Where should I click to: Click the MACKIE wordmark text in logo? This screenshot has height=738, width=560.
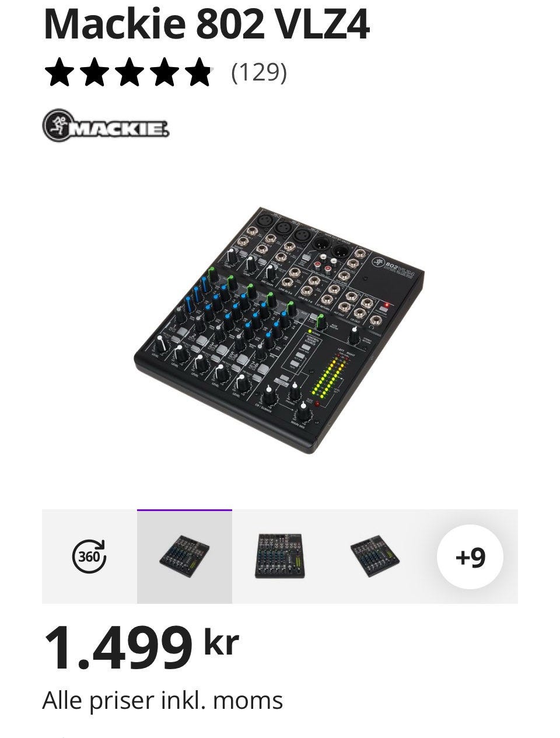click(119, 128)
